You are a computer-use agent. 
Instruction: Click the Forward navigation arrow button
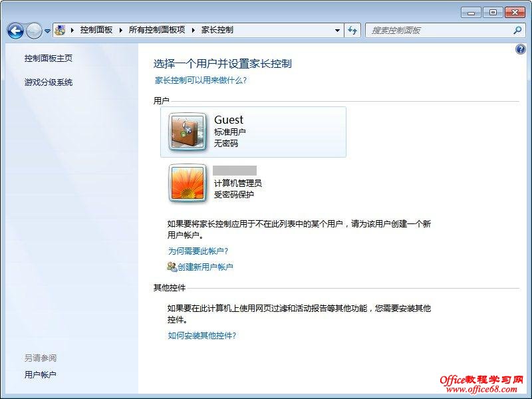(34, 31)
